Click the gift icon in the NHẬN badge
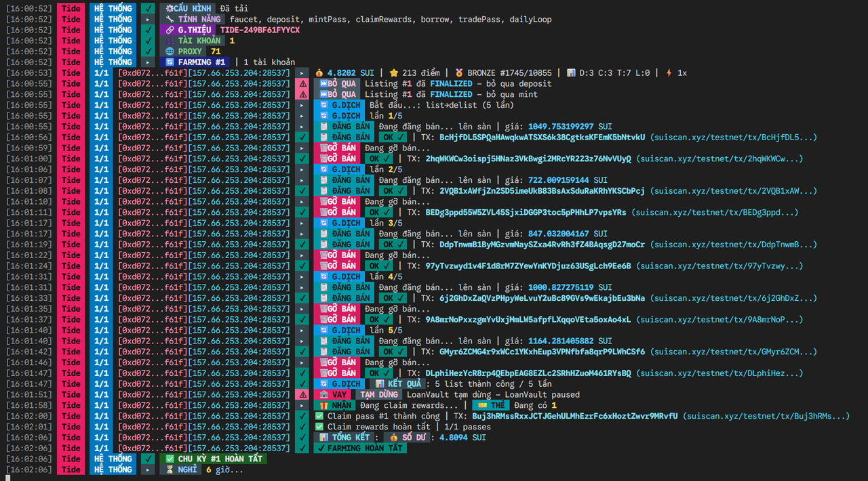868x481 pixels. point(323,405)
